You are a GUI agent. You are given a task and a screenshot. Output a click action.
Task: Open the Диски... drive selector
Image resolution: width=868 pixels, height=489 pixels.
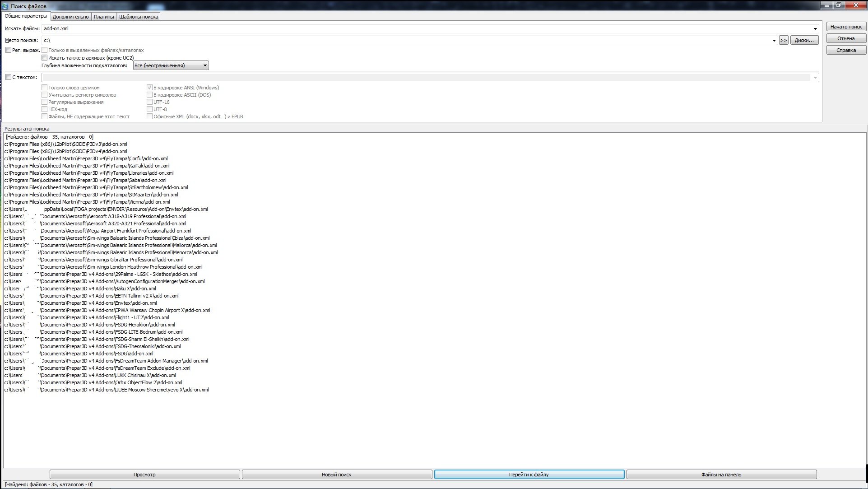click(x=804, y=40)
